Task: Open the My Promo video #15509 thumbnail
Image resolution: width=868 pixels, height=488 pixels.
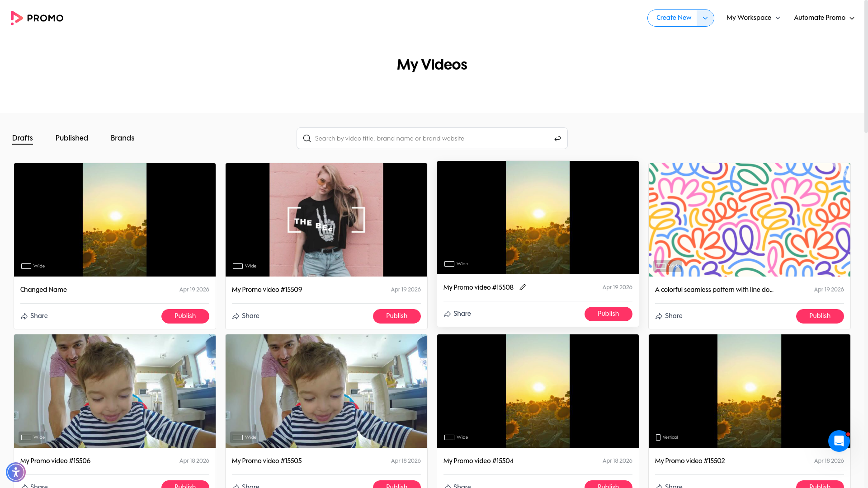Action: (x=326, y=220)
